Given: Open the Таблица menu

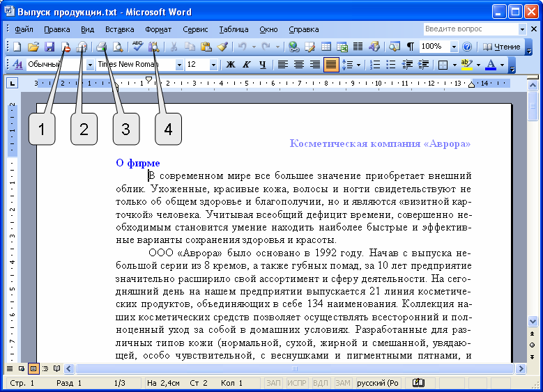Looking at the screenshot, I should (234, 29).
